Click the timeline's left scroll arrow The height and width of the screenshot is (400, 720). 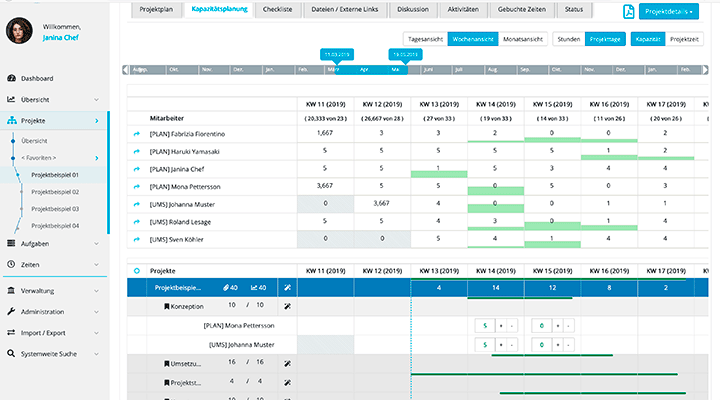coord(125,70)
